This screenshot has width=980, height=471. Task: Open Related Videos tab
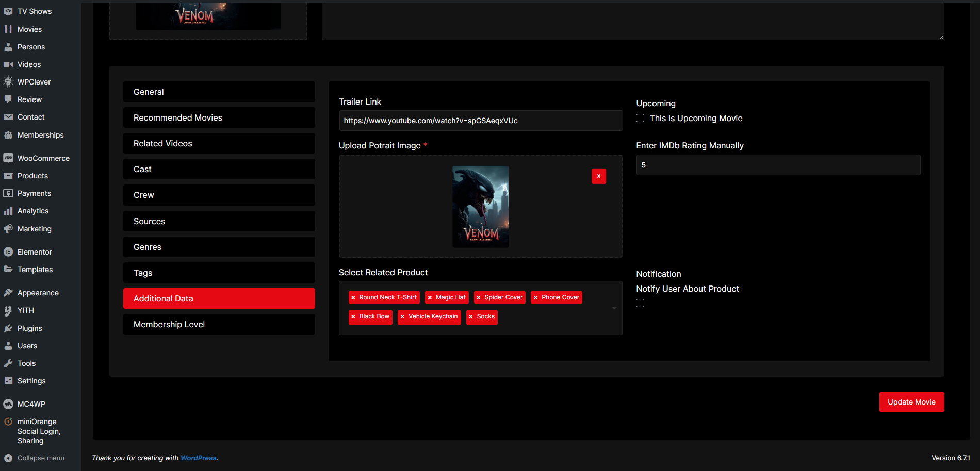click(x=219, y=143)
